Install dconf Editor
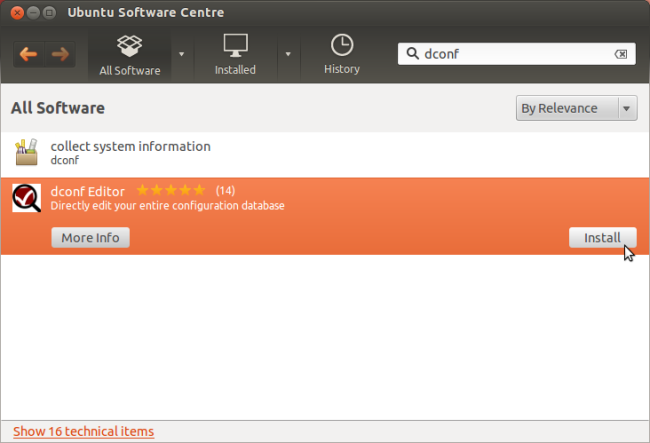Viewport: 650px width, 443px height. (x=602, y=237)
